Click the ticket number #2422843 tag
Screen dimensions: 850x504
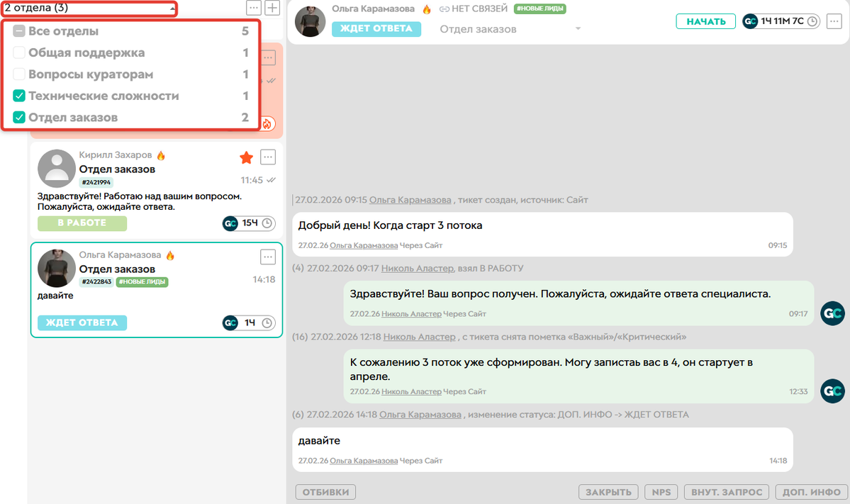[96, 282]
